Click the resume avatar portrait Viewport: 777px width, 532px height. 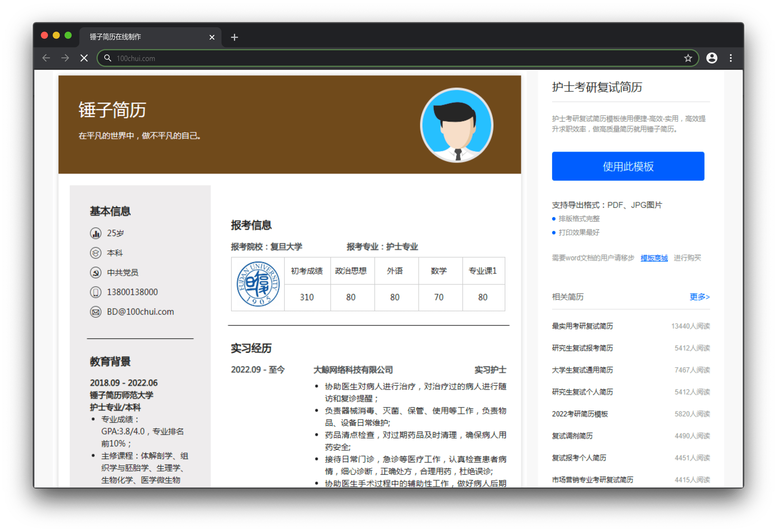click(x=456, y=125)
